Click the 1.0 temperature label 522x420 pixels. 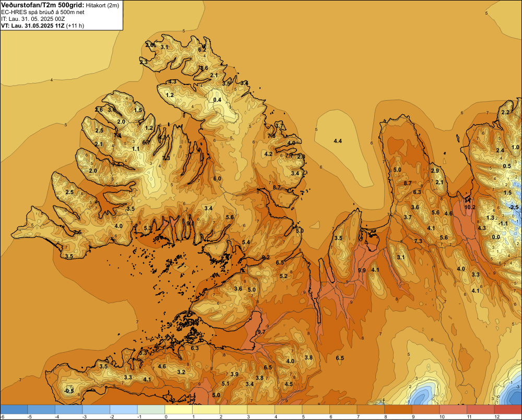515,147
